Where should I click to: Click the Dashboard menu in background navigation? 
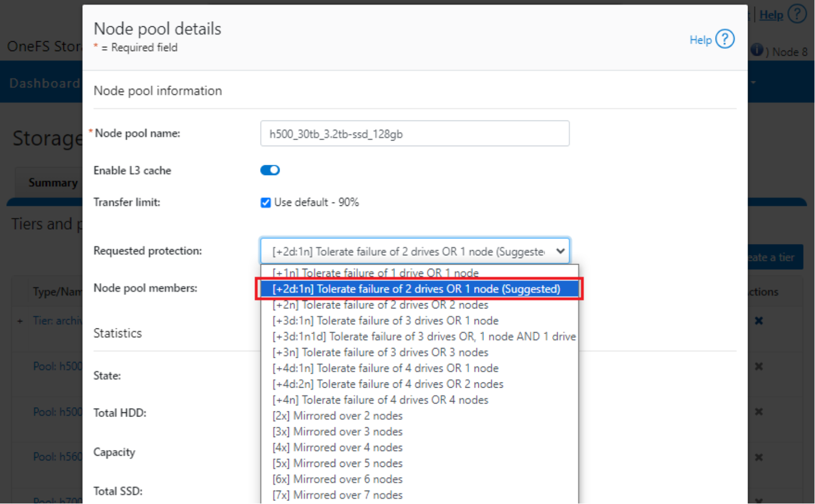coord(45,83)
